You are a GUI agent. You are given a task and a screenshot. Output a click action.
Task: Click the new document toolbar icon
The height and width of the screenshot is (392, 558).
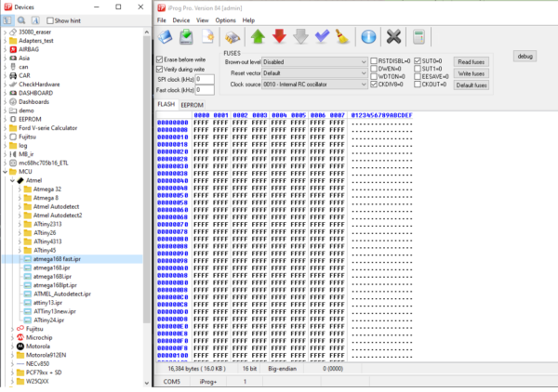tap(207, 36)
